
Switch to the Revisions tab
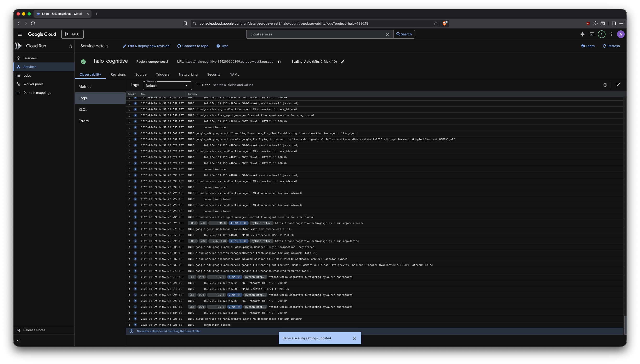click(x=118, y=74)
